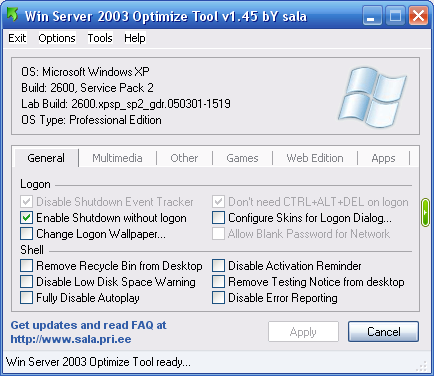This screenshot has height=376, width=434.
Task: Click grayed Allow Blank Password for Network checkbox
Action: click(x=218, y=234)
